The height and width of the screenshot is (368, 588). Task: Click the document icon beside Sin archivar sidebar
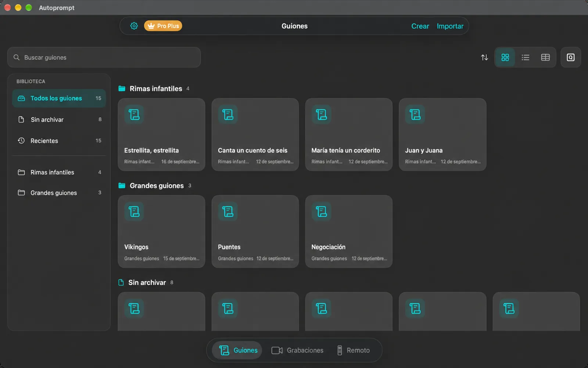point(21,120)
